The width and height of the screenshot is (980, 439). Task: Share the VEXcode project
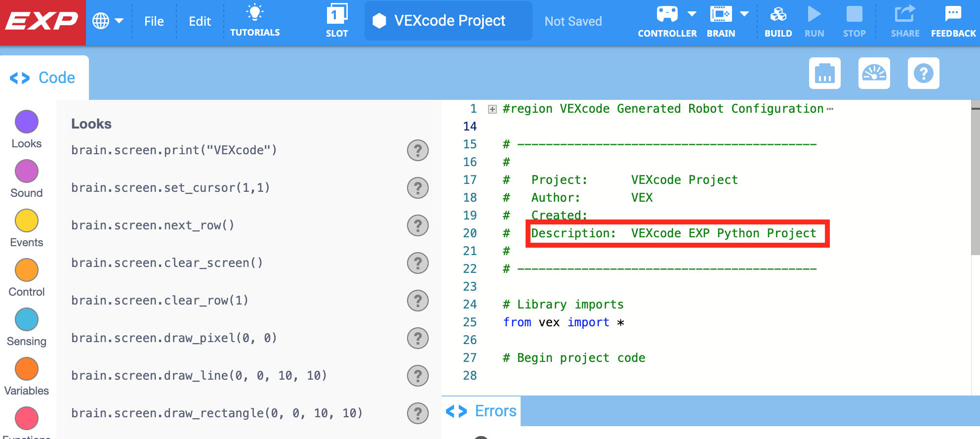[905, 20]
